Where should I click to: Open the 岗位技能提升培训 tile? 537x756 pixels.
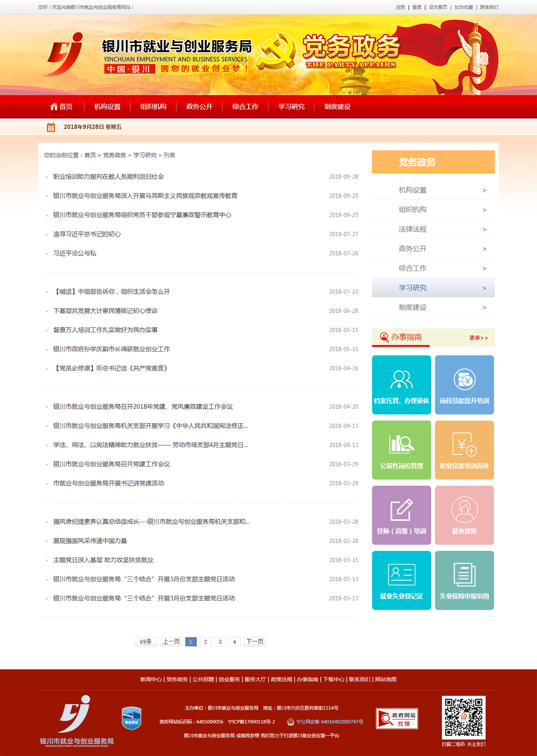464,385
